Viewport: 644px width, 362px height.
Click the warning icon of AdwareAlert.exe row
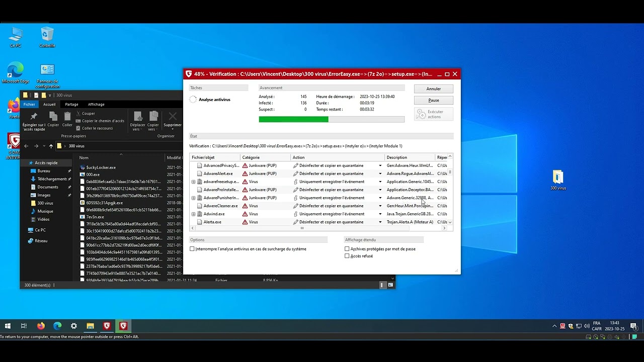245,173
